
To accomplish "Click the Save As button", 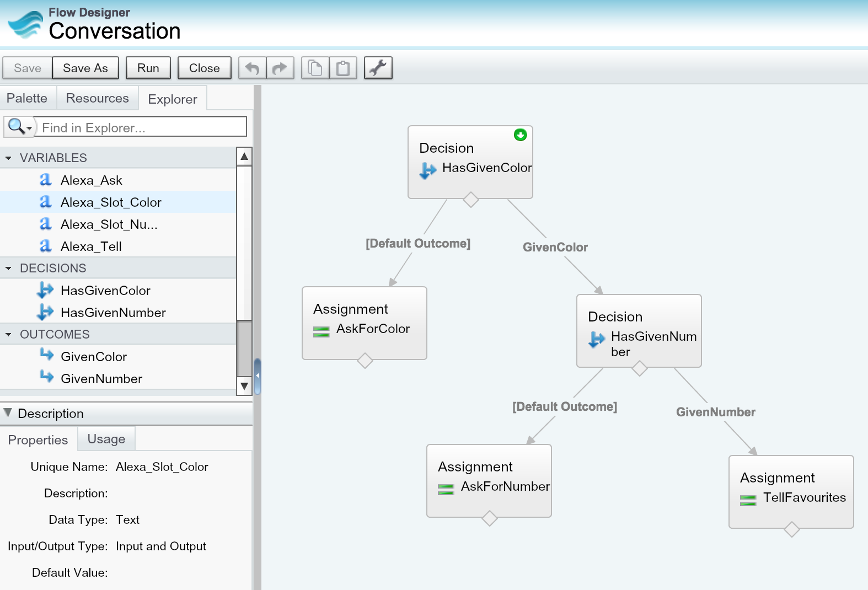I will coord(85,68).
